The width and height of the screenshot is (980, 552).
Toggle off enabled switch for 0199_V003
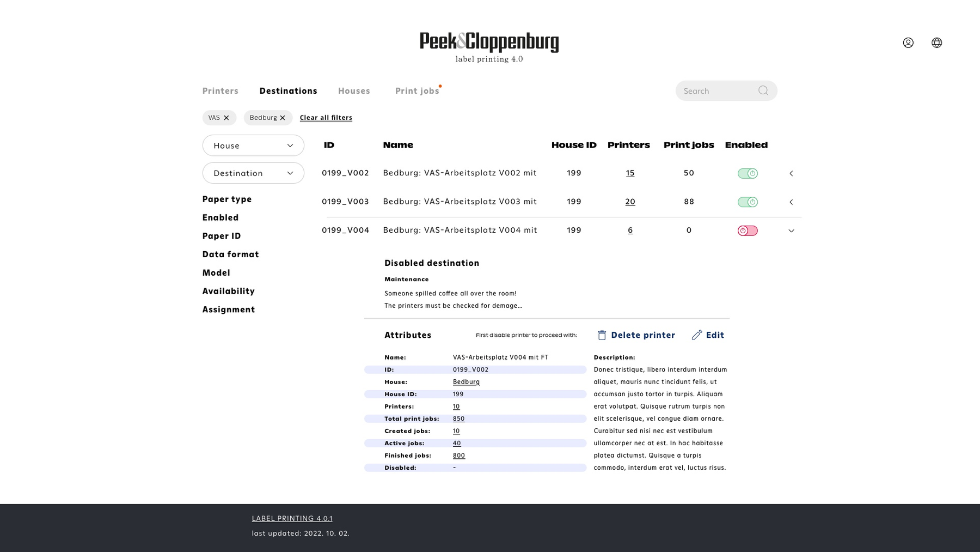(748, 202)
